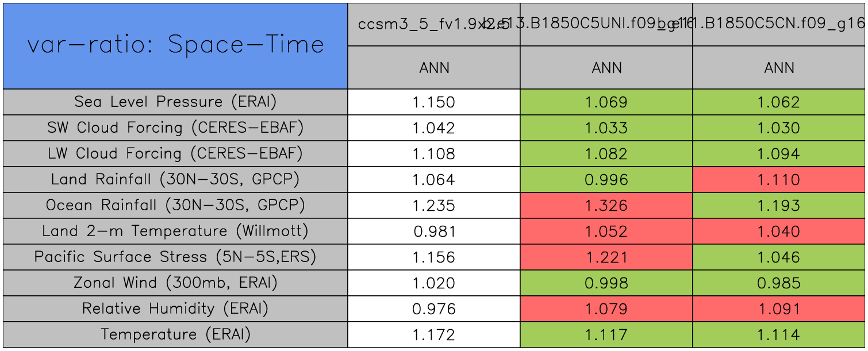The image size is (868, 351).
Task: Select the Ocean Rainfall (30N-30S, GPCP) label
Action: coord(175,205)
